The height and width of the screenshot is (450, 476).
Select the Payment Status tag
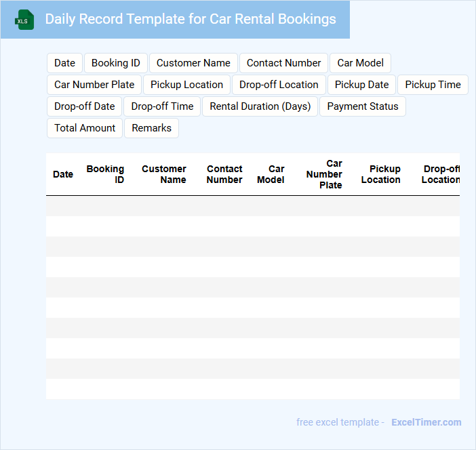(x=362, y=106)
